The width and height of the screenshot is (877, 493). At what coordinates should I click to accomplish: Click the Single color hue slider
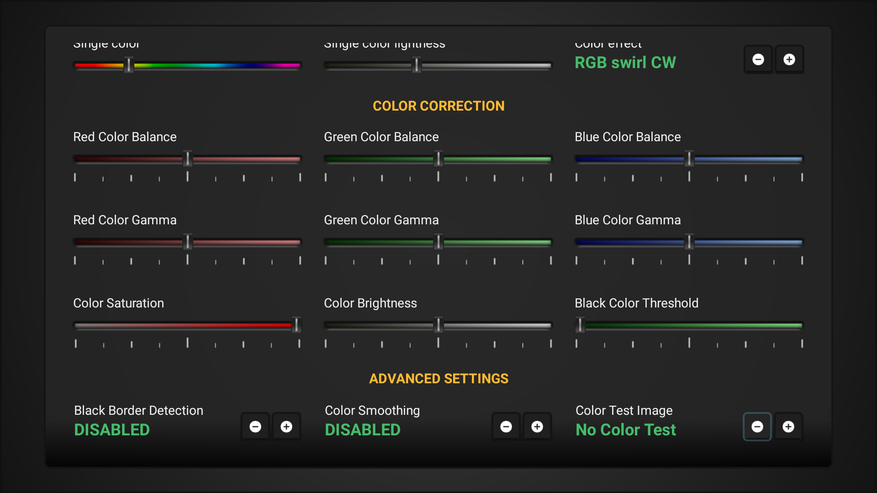tap(187, 66)
